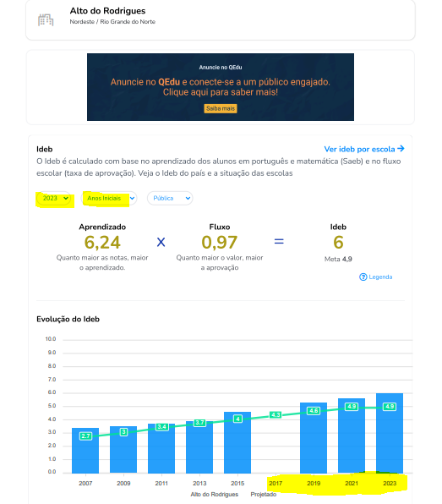The height and width of the screenshot is (504, 442).
Task: Click the 2017 x-axis year label
Action: pyautogui.click(x=276, y=484)
